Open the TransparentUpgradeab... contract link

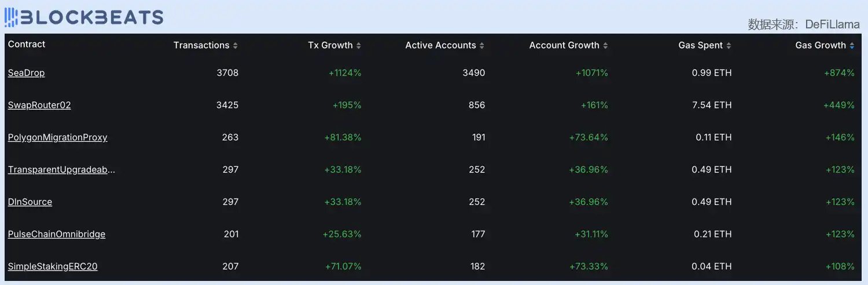(x=61, y=170)
